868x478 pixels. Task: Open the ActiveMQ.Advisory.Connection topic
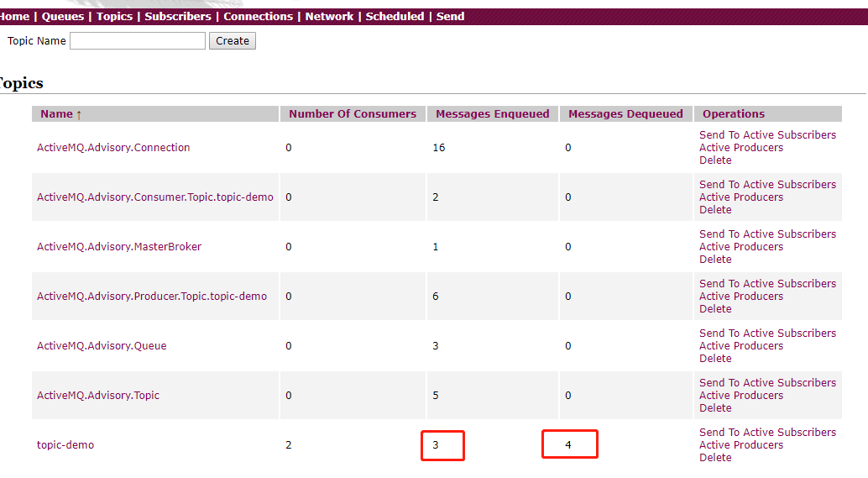(x=113, y=148)
